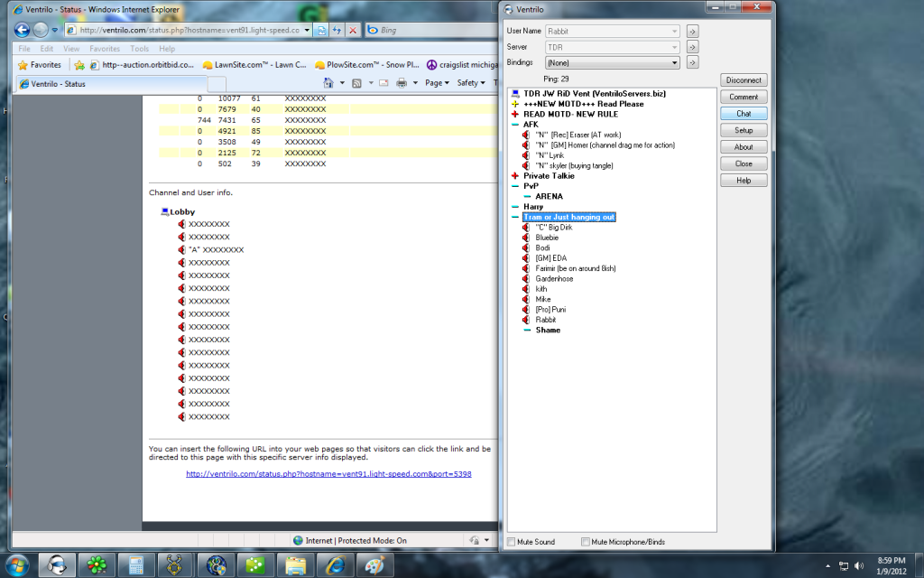Open the Safety menu dropdown in IE

tap(471, 83)
